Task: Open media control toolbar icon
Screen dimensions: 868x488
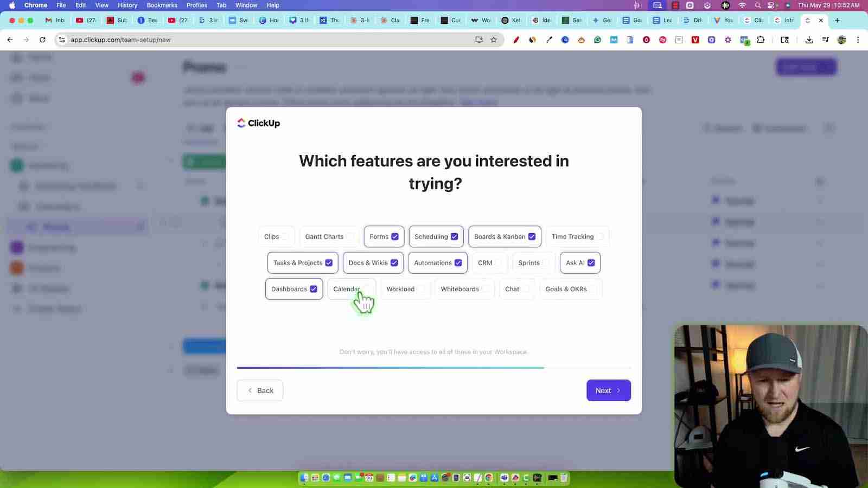Action: [x=825, y=40]
